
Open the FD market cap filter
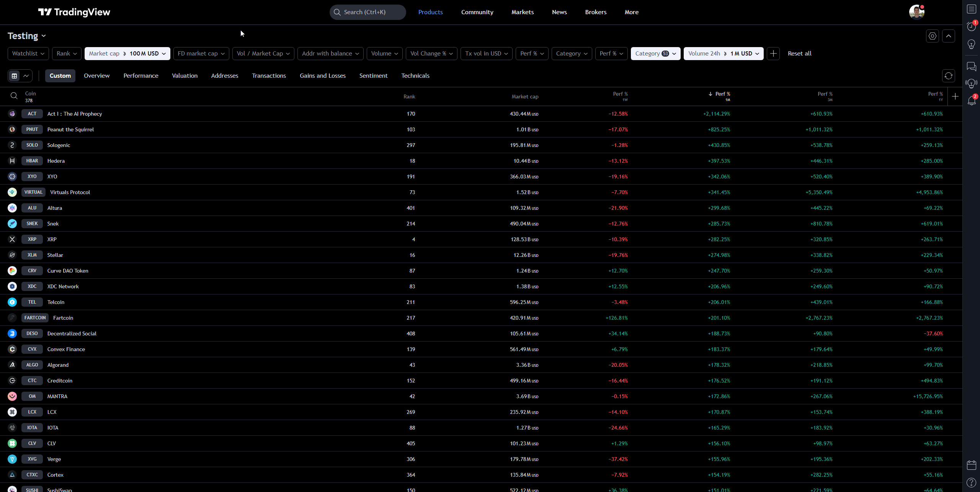(x=201, y=54)
